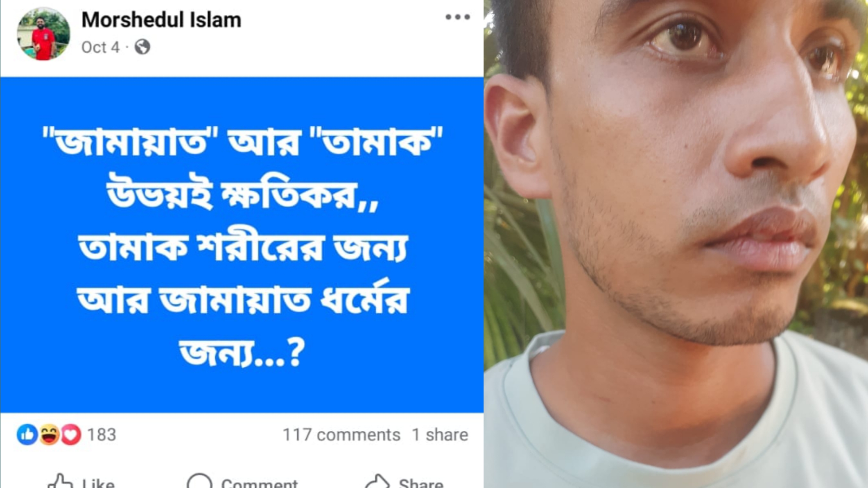Viewport: 868px width, 488px height.
Task: Click the Share button
Action: click(x=404, y=481)
